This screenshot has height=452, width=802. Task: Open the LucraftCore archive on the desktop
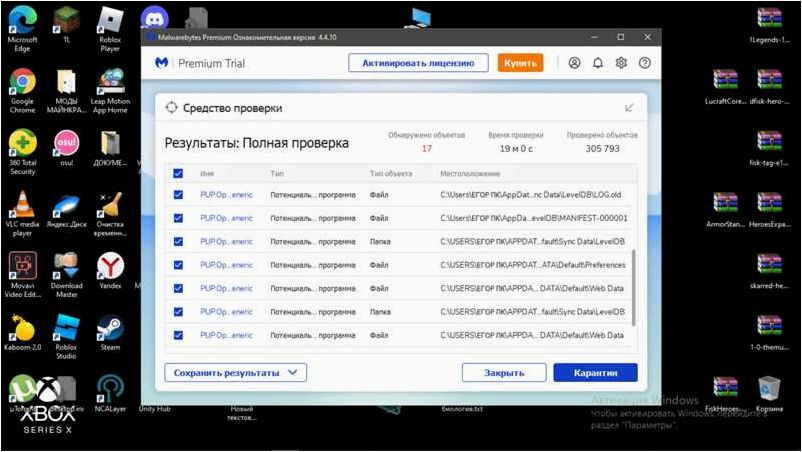tap(725, 87)
